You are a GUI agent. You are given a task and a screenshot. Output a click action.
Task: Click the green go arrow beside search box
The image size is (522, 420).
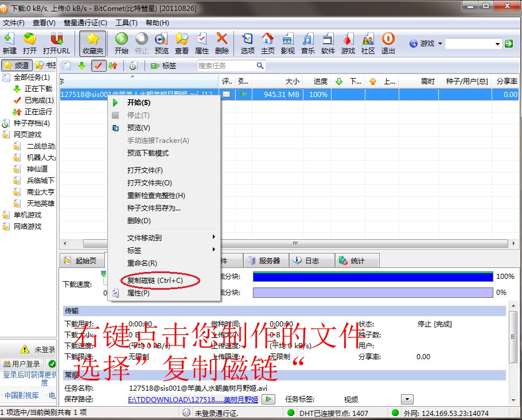pyautogui.click(x=509, y=44)
